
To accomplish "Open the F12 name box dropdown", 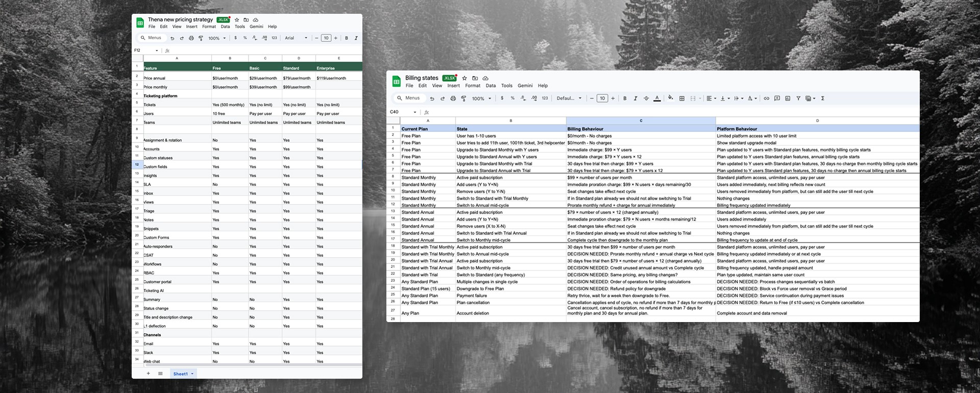I will point(157,51).
